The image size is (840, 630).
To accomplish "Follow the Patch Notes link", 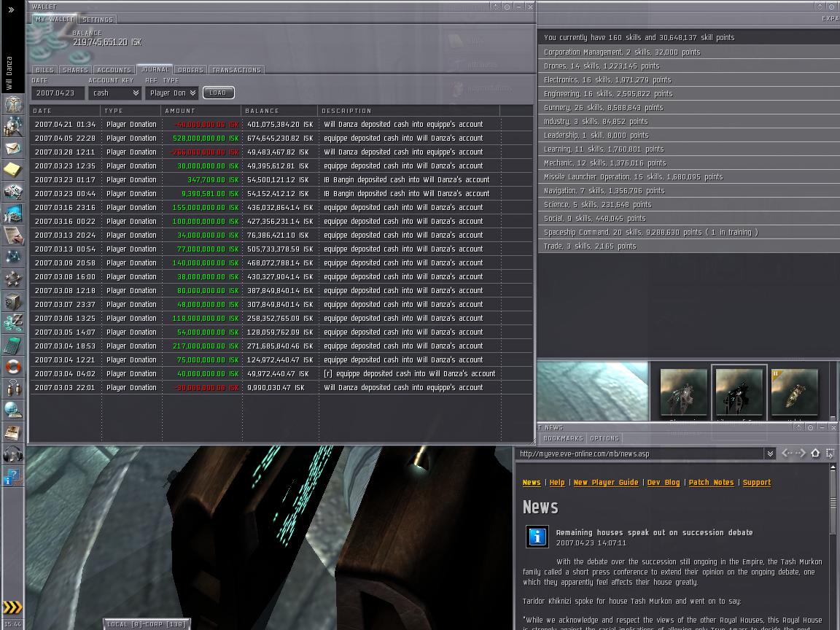I will pos(711,483).
